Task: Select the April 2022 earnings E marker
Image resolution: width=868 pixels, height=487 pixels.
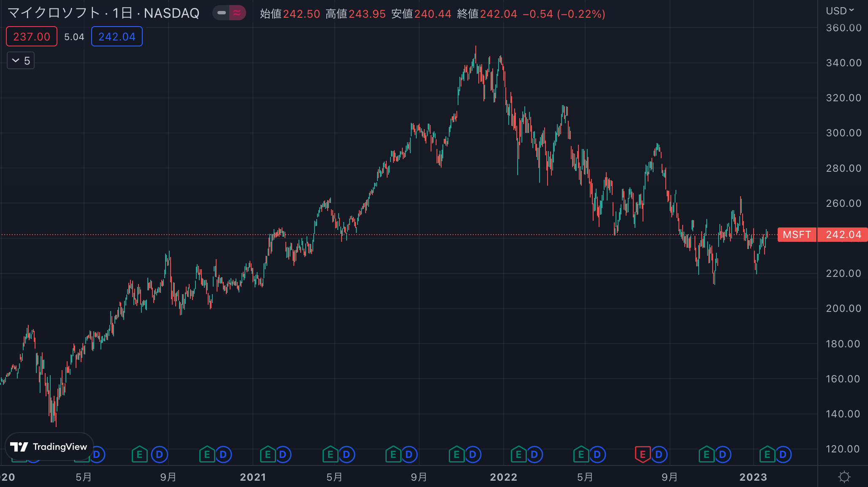Action: 581,455
